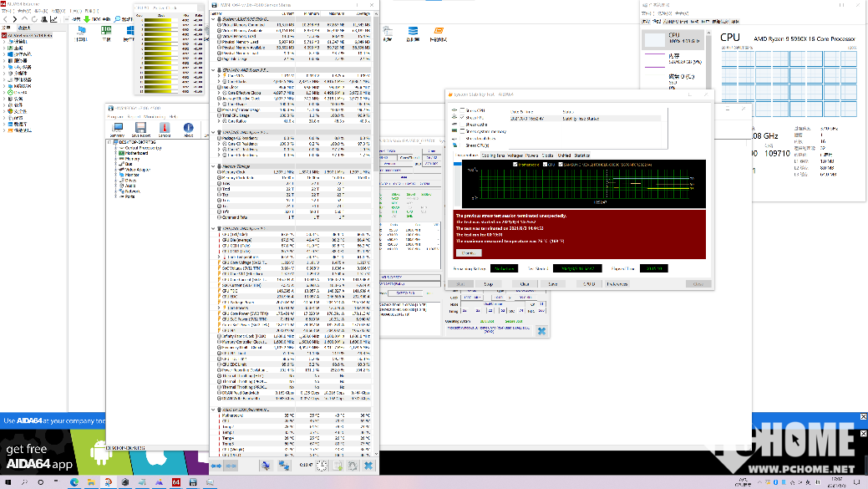Click the clock icon in sensor status toolbar
The image size is (868, 489).
click(x=322, y=466)
